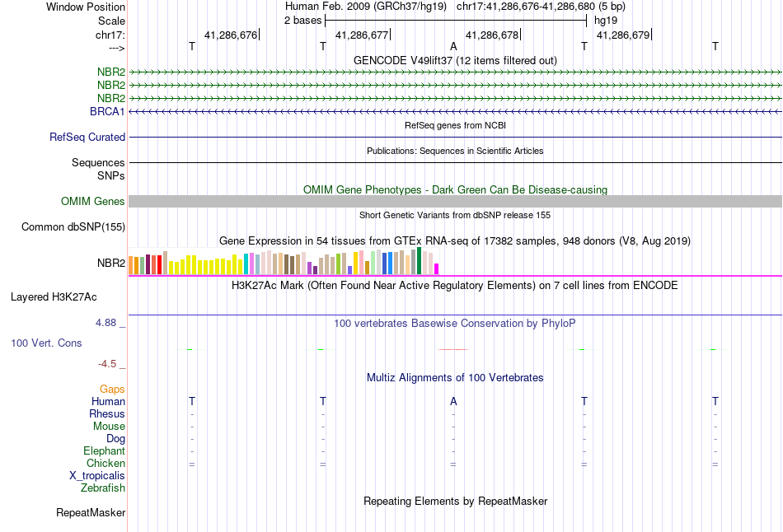The image size is (783, 532).
Task: Click the Window Position label
Action: tap(86, 7)
